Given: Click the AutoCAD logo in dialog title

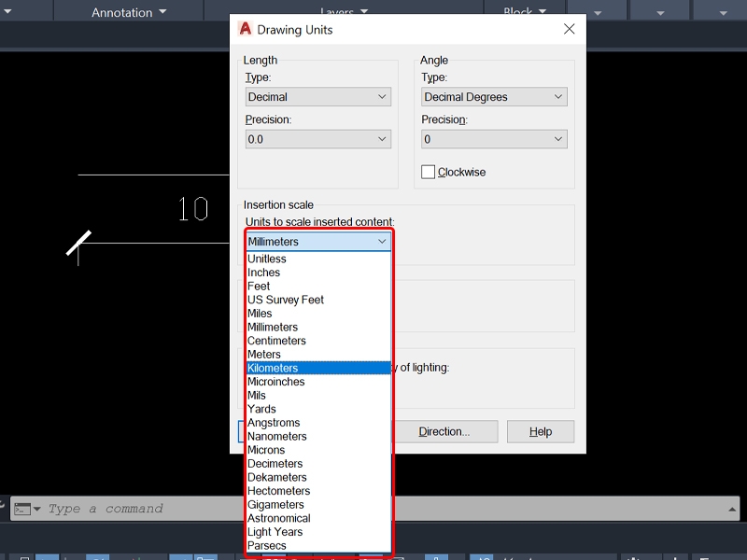Looking at the screenshot, I should pyautogui.click(x=245, y=29).
